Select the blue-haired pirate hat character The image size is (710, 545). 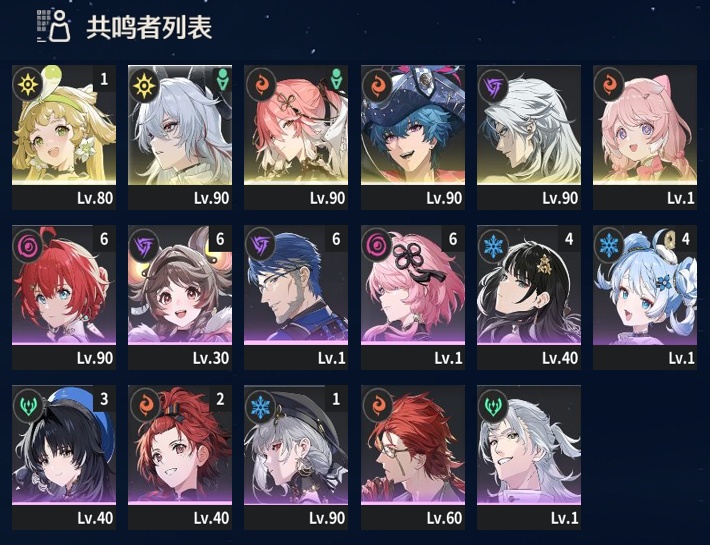click(x=413, y=138)
